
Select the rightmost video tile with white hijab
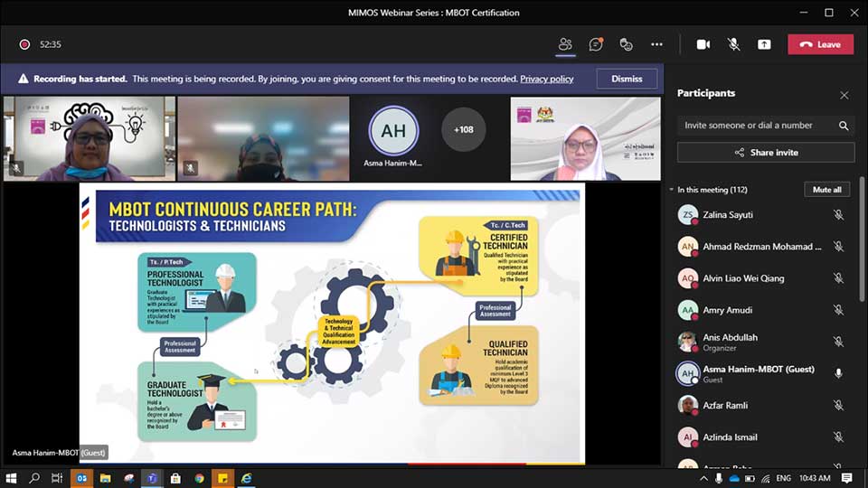pos(585,139)
